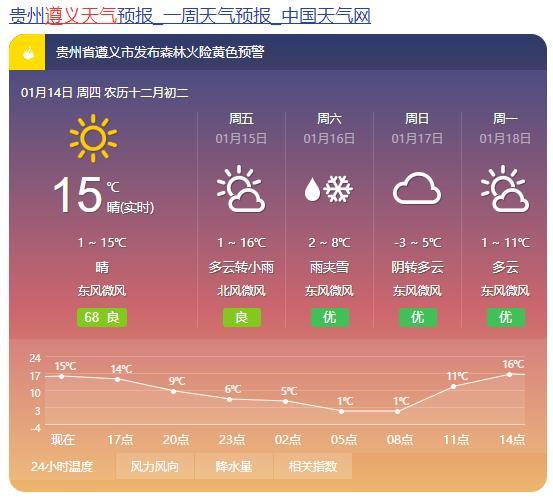Click the 1 ~ 11℃ temperature range
Viewport: 553px width, 501px height.
coord(505,243)
